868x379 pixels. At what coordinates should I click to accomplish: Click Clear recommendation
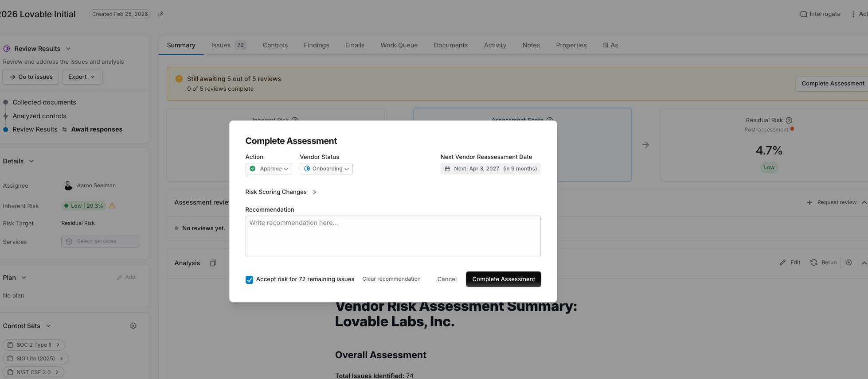tap(391, 279)
